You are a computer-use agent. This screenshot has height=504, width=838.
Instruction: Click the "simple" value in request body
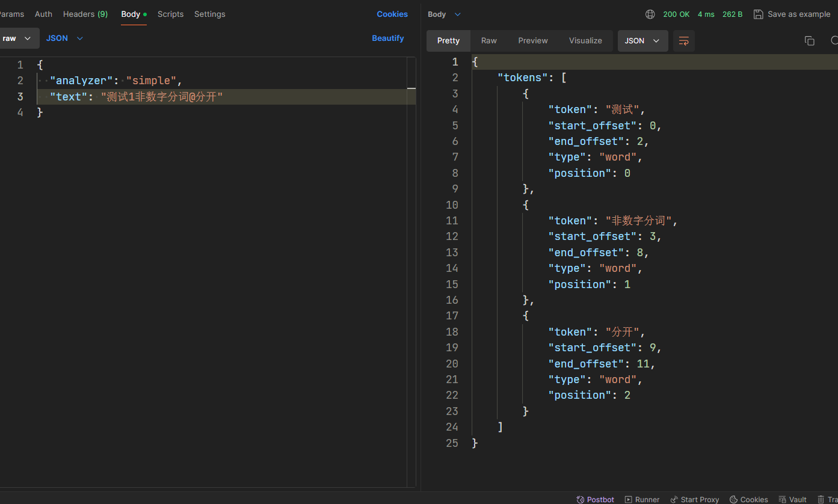click(152, 81)
